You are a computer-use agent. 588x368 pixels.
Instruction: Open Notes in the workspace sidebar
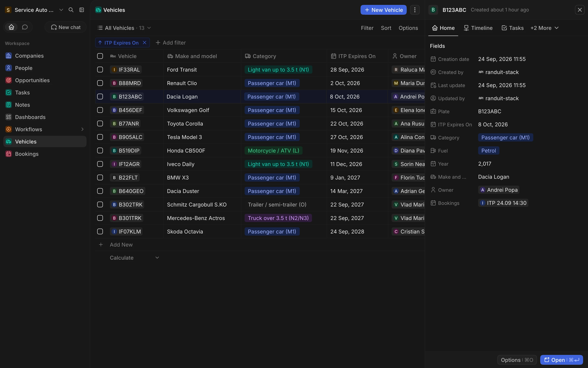click(45, 105)
